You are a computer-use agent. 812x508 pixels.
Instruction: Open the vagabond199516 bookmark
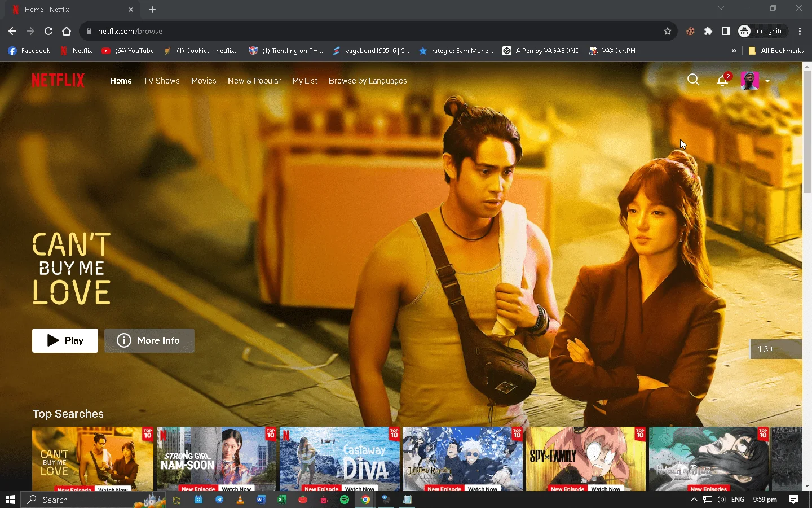click(371, 51)
